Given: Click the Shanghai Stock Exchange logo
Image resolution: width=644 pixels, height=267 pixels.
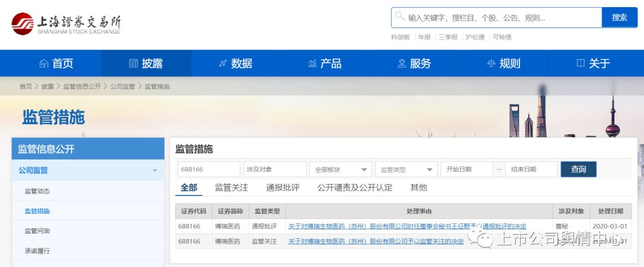Looking at the screenshot, I should tap(66, 24).
